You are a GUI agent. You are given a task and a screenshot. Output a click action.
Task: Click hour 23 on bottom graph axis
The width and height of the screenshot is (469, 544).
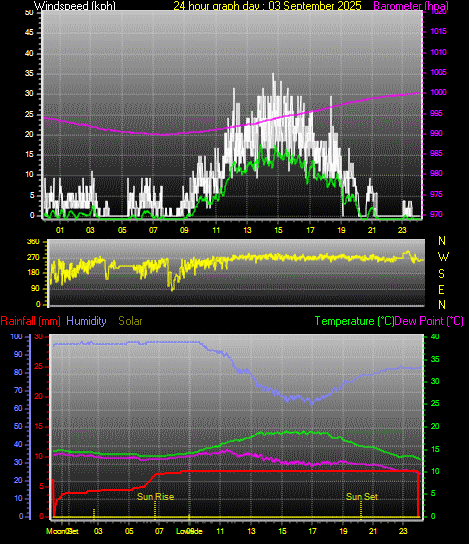coord(403,531)
